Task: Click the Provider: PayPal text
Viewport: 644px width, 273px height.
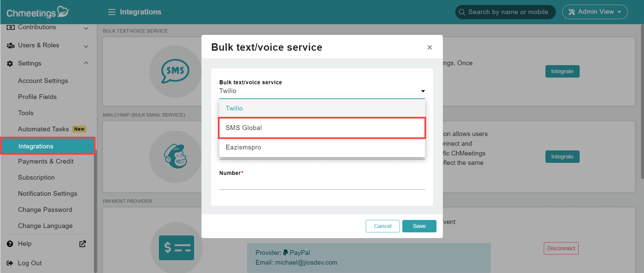Action: (x=283, y=253)
